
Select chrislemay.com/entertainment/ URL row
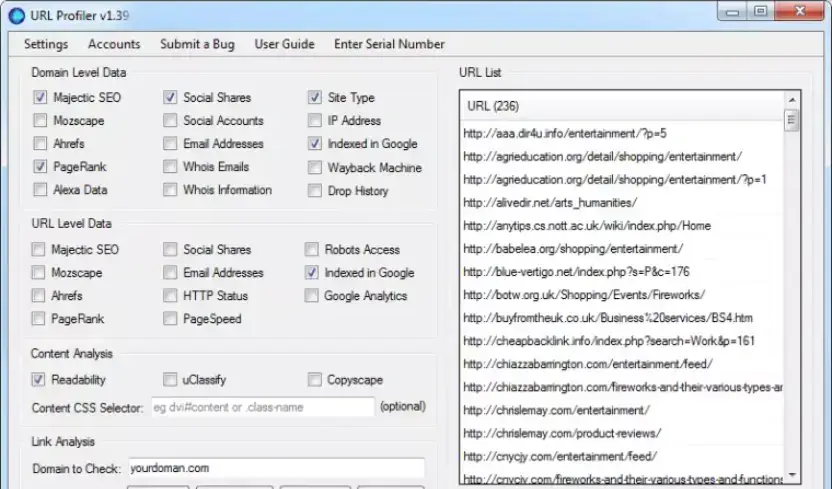point(622,410)
